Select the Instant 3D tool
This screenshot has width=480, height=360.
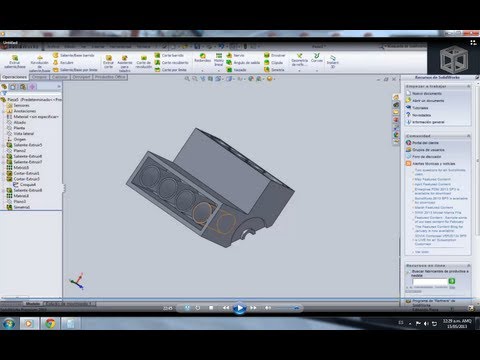(332, 62)
